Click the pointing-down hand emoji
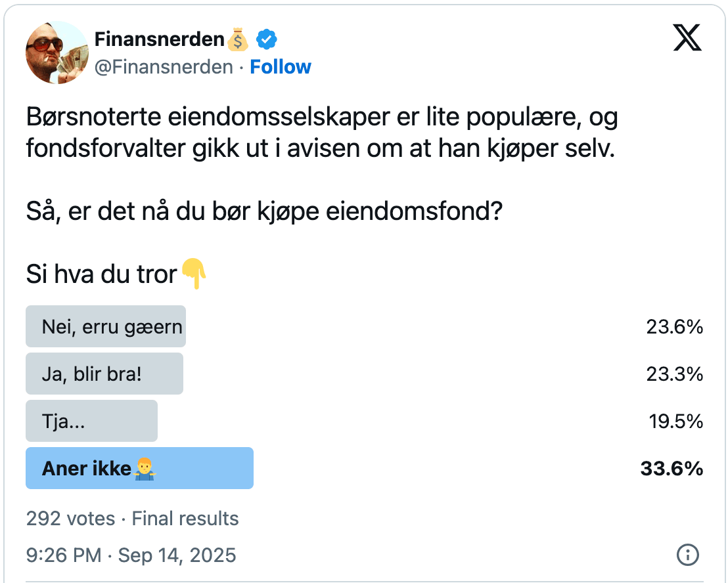The width and height of the screenshot is (728, 583). click(x=194, y=274)
